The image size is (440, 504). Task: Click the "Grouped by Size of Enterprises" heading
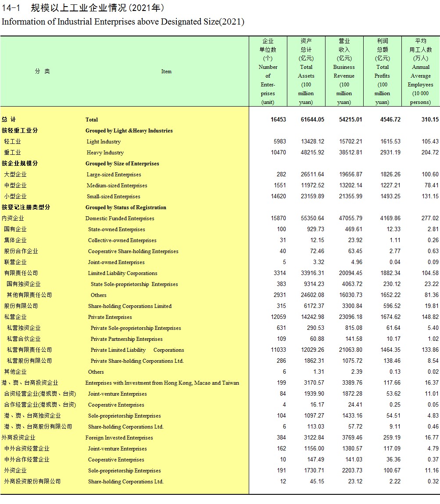[x=122, y=163]
